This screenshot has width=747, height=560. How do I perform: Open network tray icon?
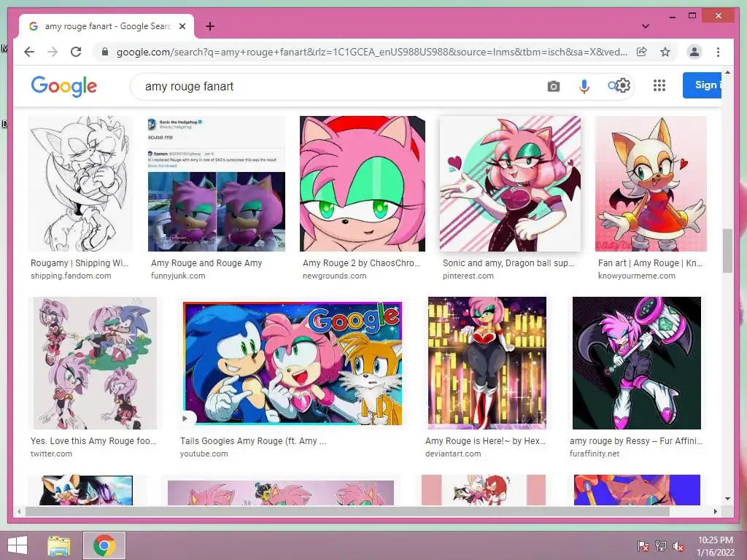661,546
